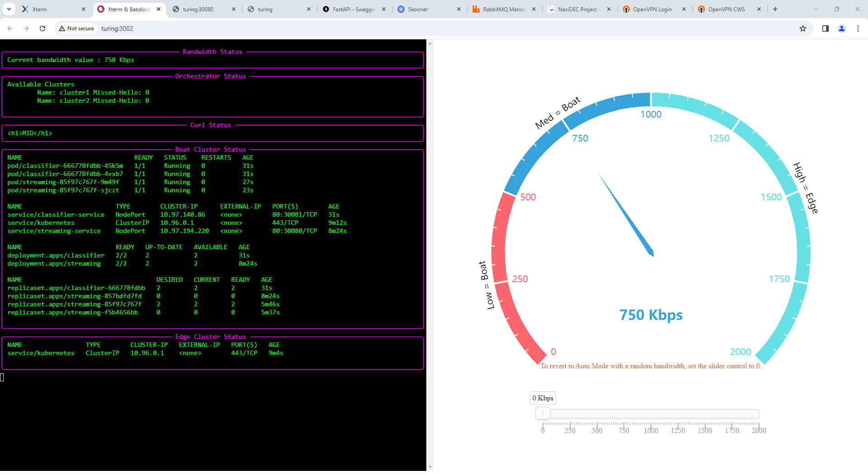Screen dimensions: 868x475
Task: Close the turing:30080 tab
Action: (x=234, y=9)
